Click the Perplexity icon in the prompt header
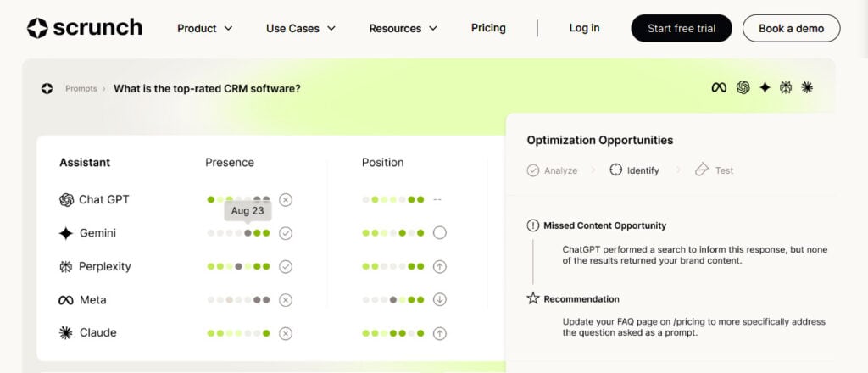The image size is (868, 373). [786, 87]
